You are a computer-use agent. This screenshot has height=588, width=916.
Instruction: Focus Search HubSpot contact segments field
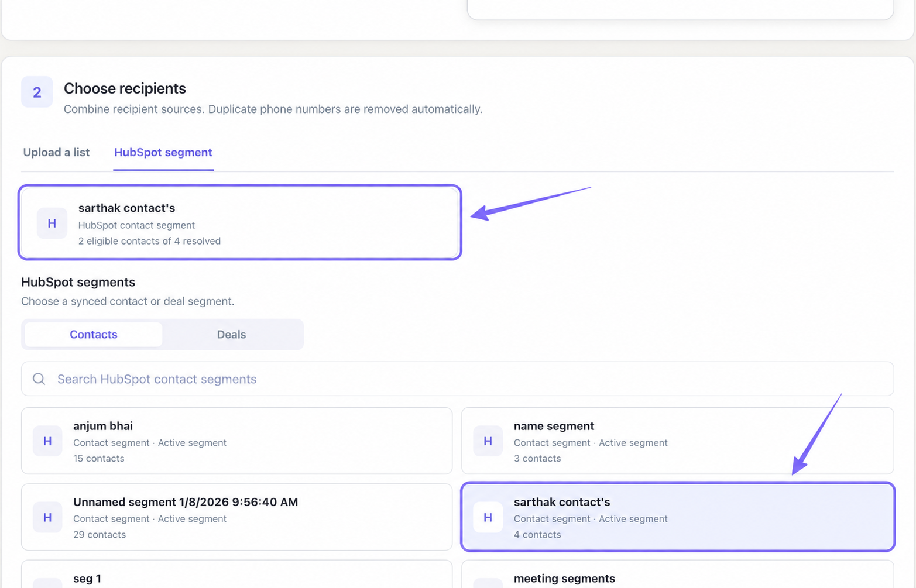point(458,379)
